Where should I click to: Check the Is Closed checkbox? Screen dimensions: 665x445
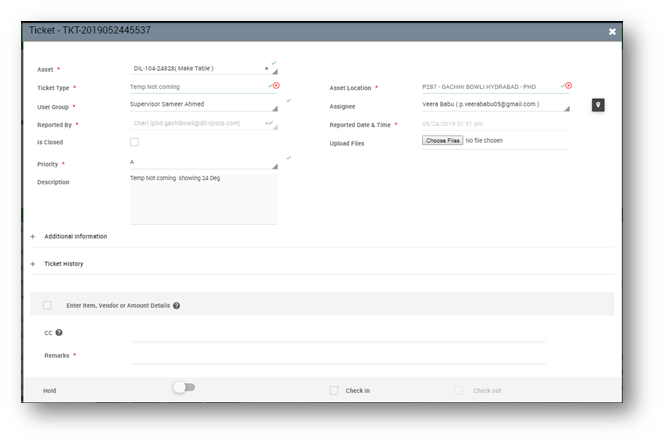click(x=134, y=142)
